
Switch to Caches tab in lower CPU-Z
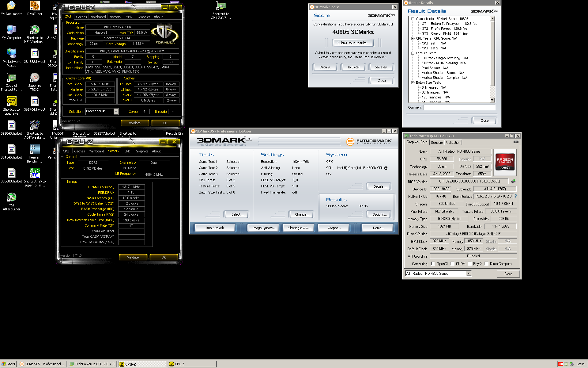[80, 151]
